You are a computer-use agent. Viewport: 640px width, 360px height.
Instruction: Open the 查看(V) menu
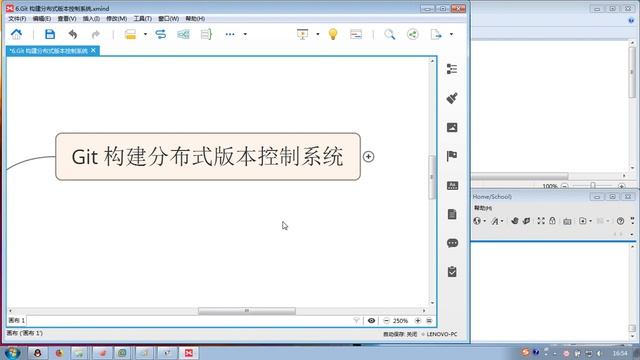click(67, 19)
